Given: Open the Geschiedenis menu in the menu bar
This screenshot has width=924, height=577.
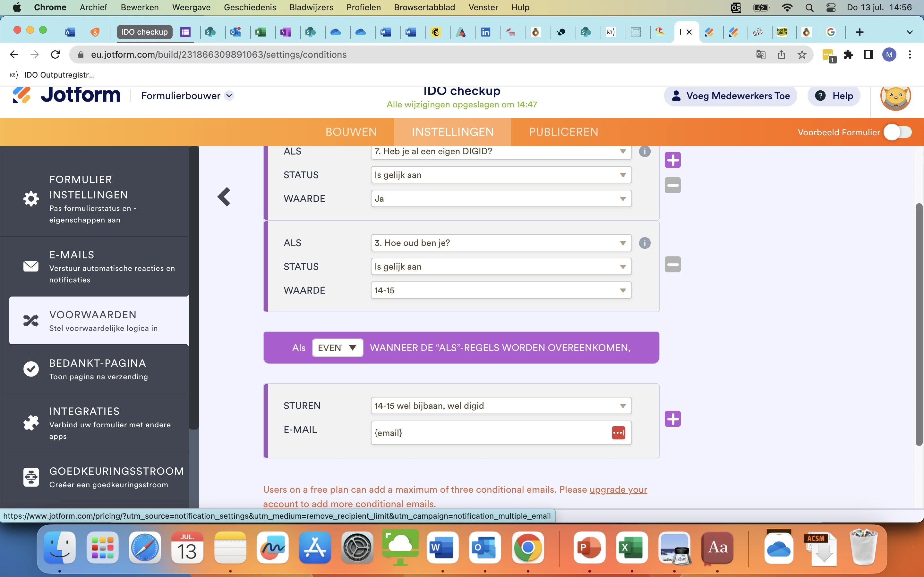Looking at the screenshot, I should click(250, 7).
